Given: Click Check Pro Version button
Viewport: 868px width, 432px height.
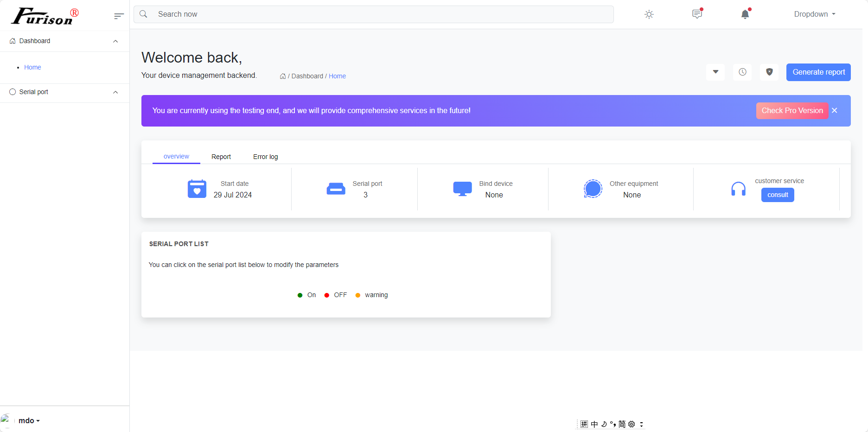Looking at the screenshot, I should 792,111.
